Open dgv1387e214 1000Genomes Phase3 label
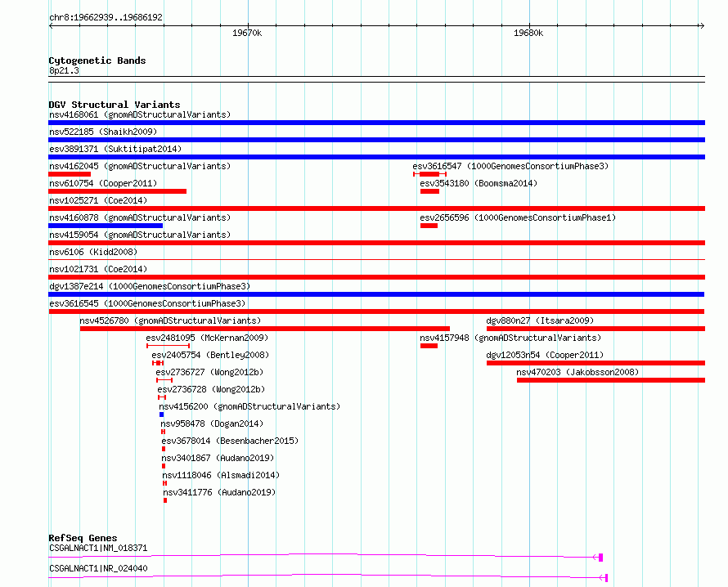The width and height of the screenshot is (728, 587). [x=150, y=286]
